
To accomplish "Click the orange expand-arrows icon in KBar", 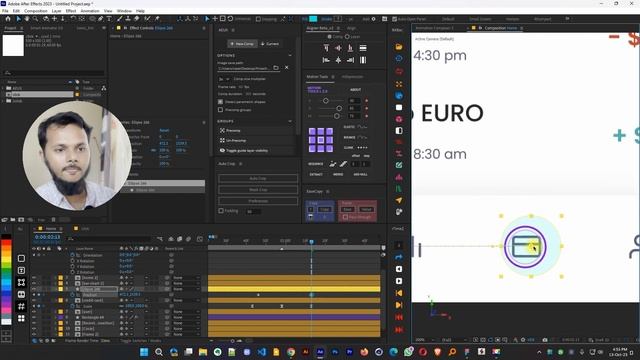I will pos(399,84).
